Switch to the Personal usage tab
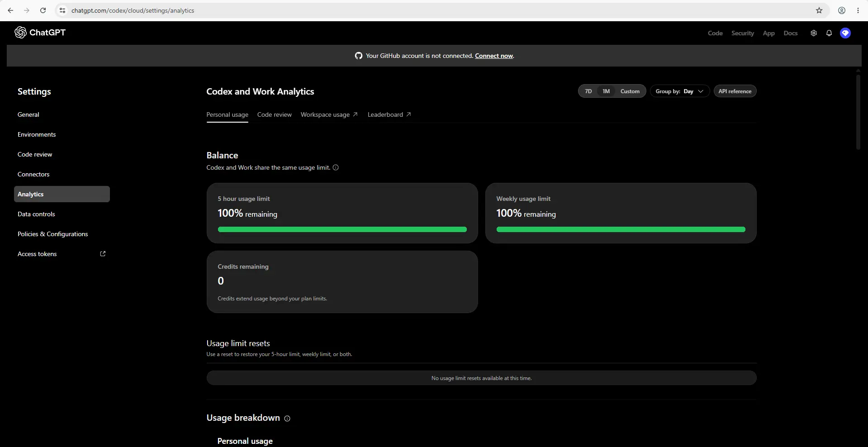 pos(228,114)
